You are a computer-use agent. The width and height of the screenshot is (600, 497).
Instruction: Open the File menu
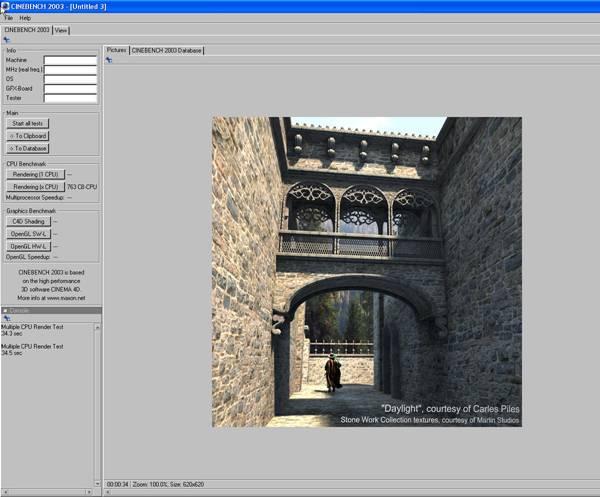coord(8,18)
